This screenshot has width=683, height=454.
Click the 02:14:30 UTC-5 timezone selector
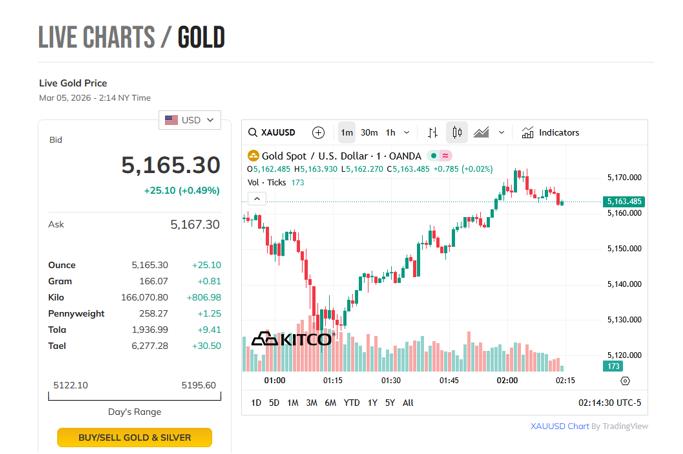point(610,403)
